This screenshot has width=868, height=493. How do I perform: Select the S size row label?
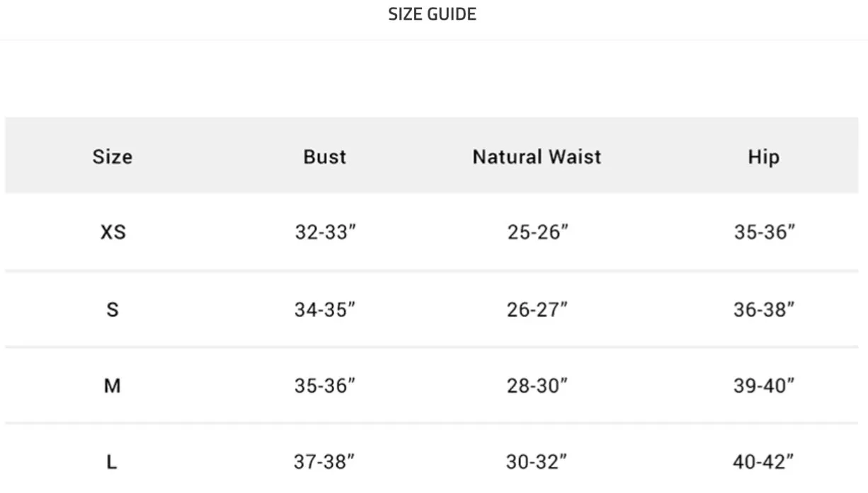coord(112,309)
